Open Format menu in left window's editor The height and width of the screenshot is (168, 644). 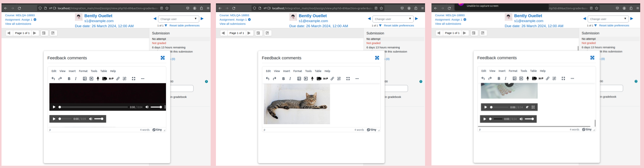[83, 71]
